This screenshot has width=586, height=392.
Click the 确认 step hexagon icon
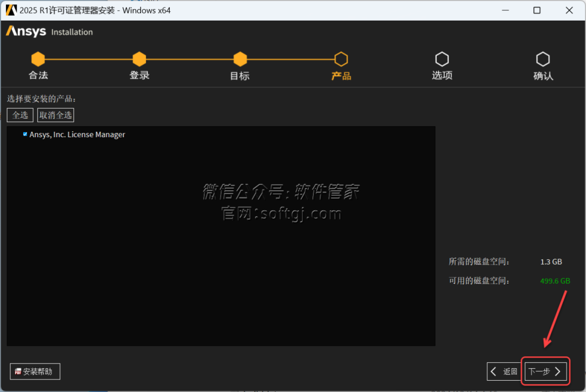click(543, 59)
